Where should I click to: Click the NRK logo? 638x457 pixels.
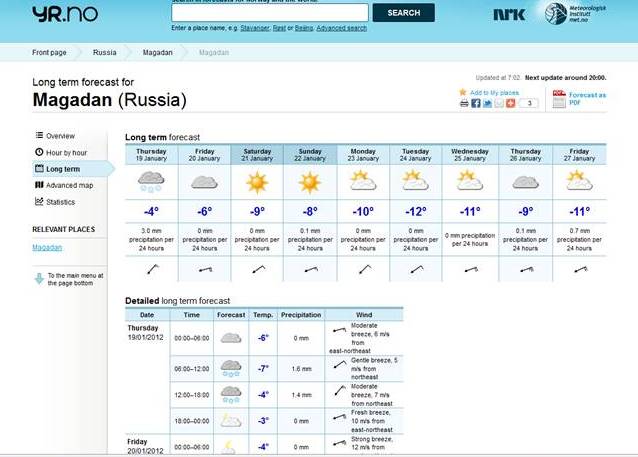coord(509,14)
